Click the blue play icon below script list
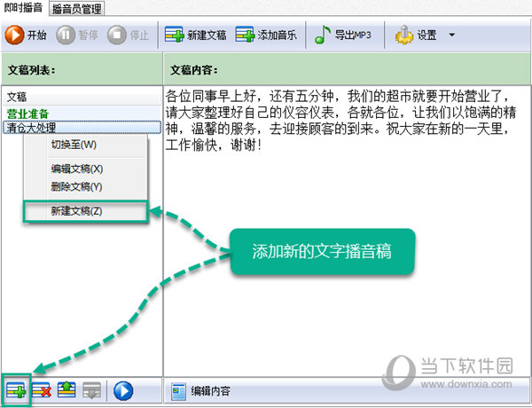 (123, 391)
